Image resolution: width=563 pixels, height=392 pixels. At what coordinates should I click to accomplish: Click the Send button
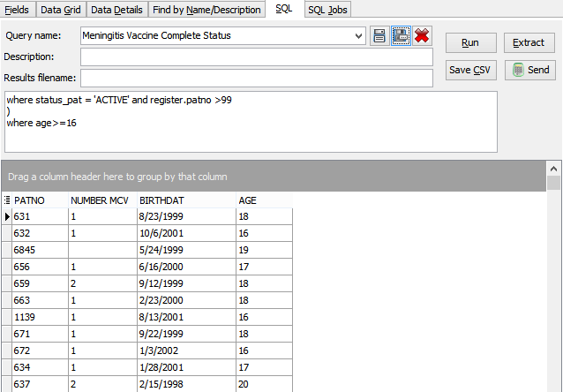point(530,70)
